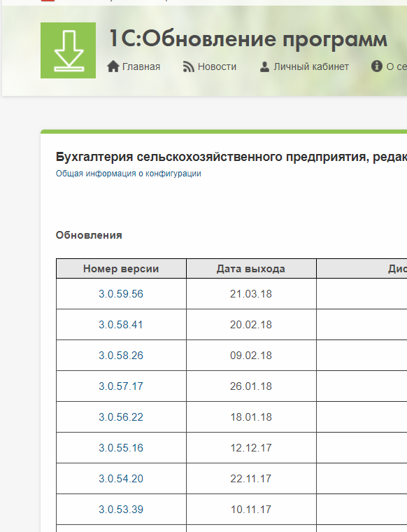Select release date 21.03.18 cell
The height and width of the screenshot is (532, 407).
pyautogui.click(x=251, y=294)
